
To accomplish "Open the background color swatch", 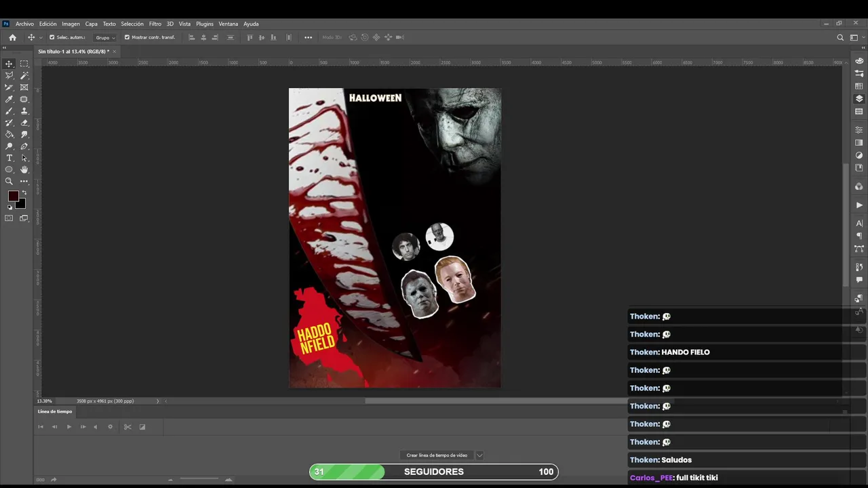I will pyautogui.click(x=21, y=203).
